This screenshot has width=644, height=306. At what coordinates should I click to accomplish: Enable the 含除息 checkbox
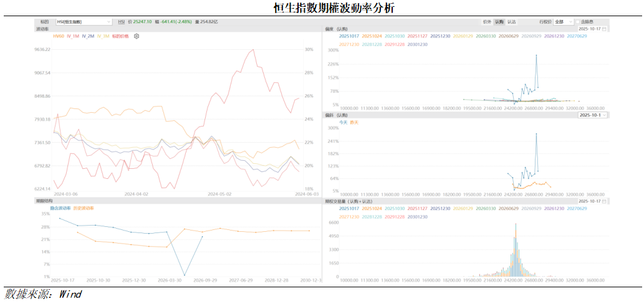577,22
